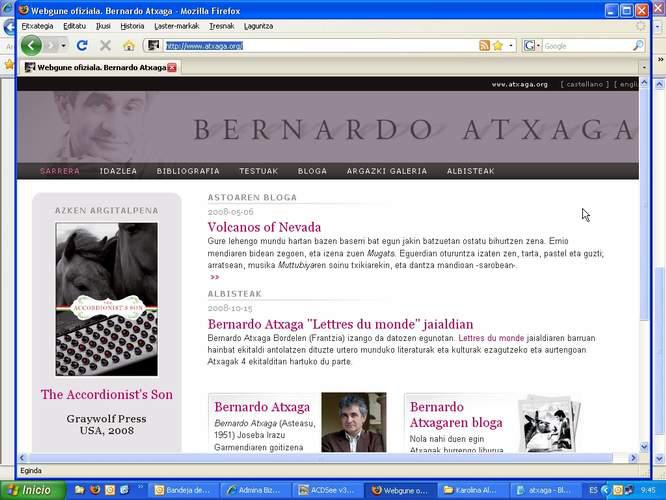Viewport: 666px width, 500px height.
Task: Open the Inicio start button
Action: [33, 490]
